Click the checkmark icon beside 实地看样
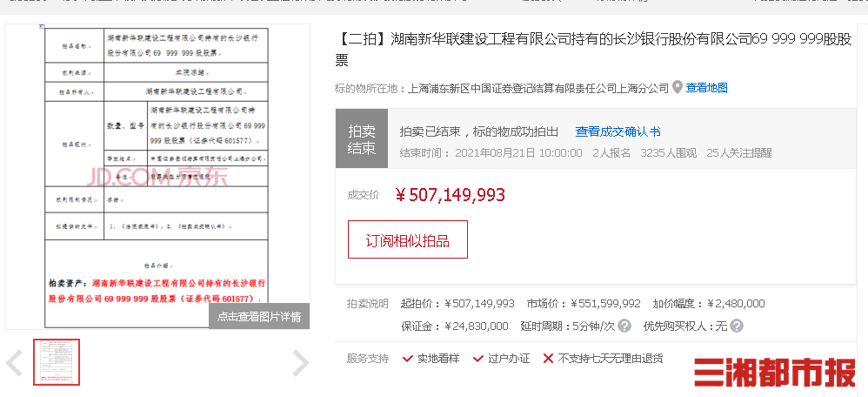Screen dimensions: 868x397 click(407, 359)
